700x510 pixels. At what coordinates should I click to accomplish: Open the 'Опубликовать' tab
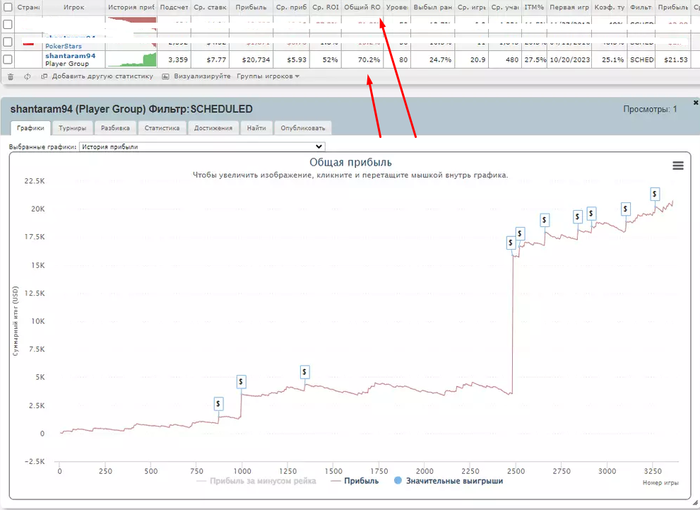tap(303, 128)
